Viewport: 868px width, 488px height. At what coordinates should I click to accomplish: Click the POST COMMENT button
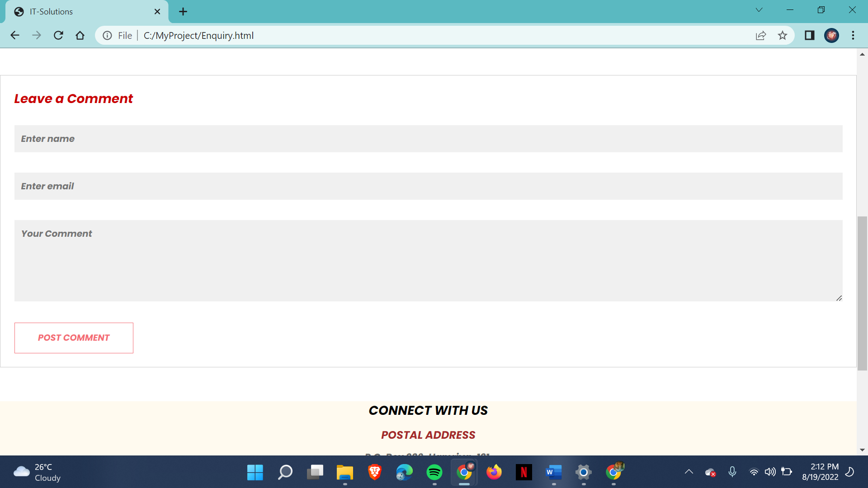(74, 338)
